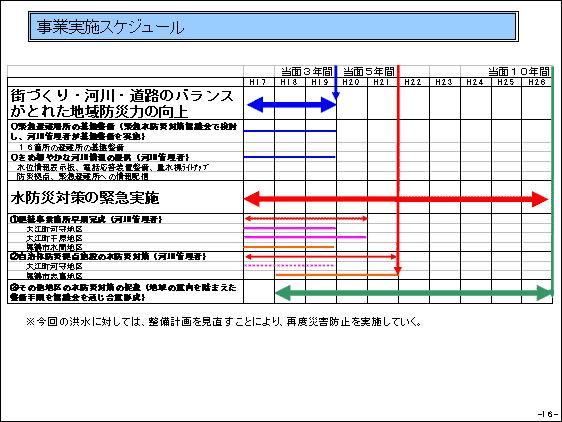Click the H24 year column header

475,82
